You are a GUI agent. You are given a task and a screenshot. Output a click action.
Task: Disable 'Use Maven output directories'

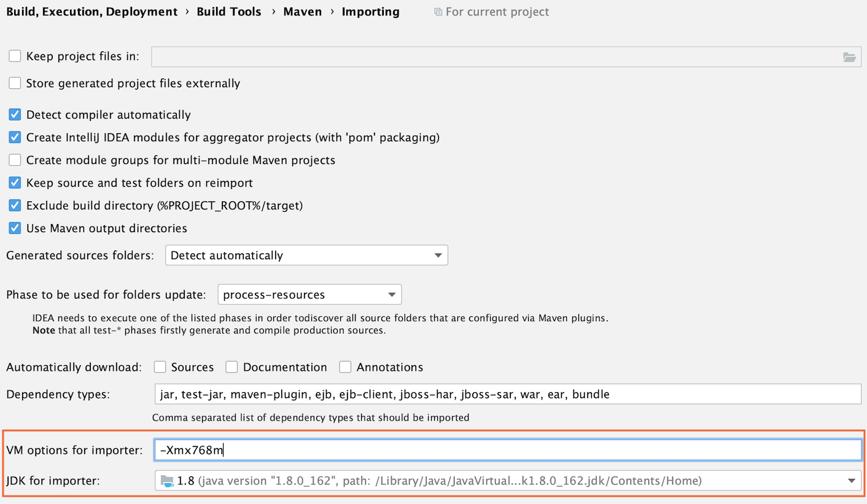pos(14,228)
